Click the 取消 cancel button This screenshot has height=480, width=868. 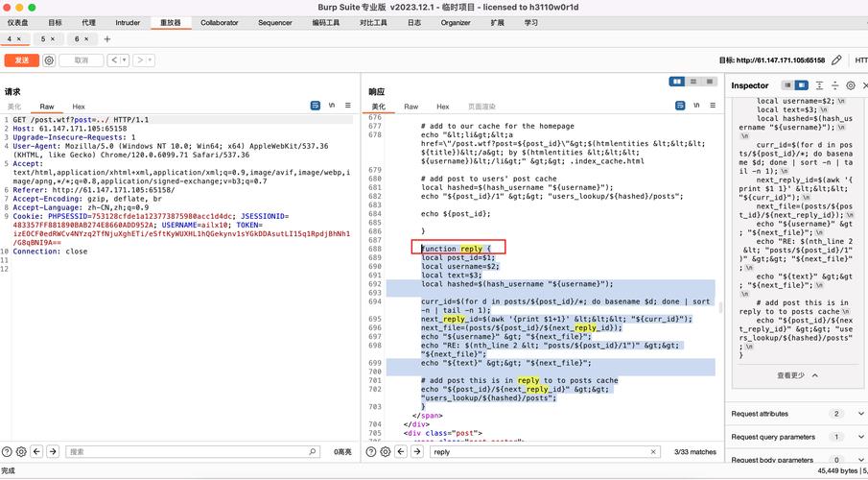pyautogui.click(x=82, y=60)
